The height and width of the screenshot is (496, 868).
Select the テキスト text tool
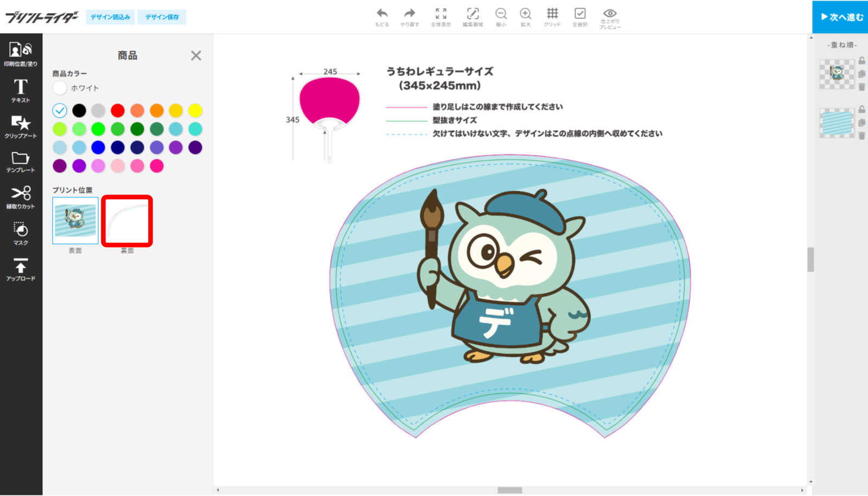pos(21,91)
